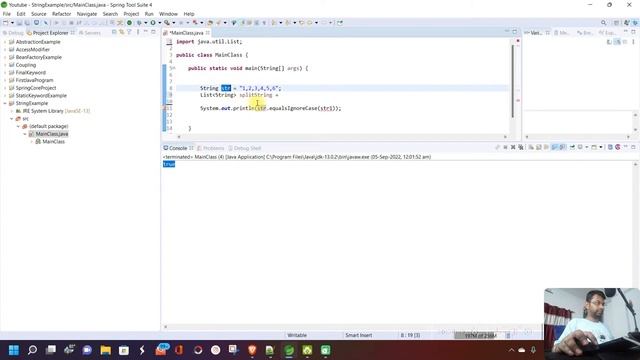
Task: Click the toolbar search magnifier at right
Action: (x=603, y=23)
